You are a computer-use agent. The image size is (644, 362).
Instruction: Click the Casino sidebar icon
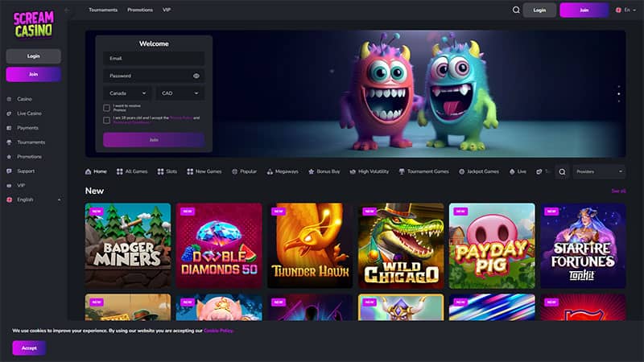pyautogui.click(x=9, y=99)
